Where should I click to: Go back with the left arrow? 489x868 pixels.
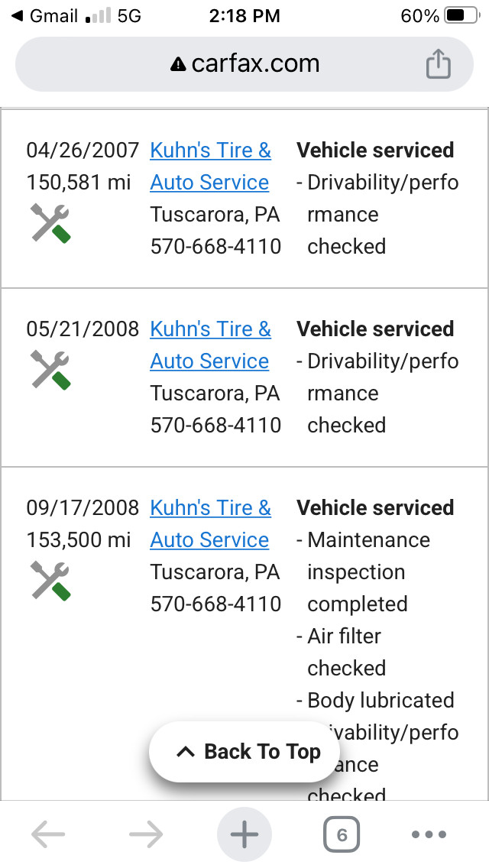point(48,834)
